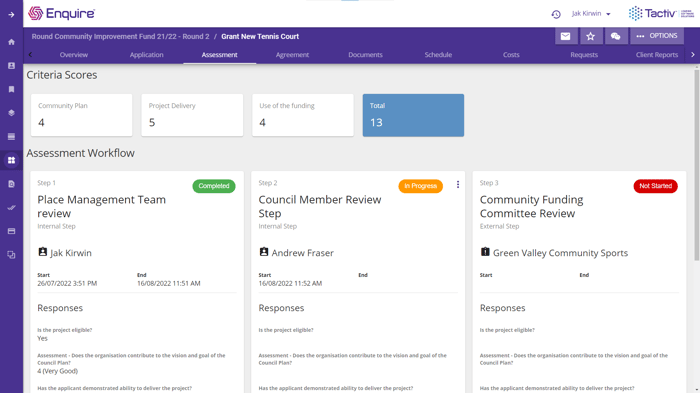Screen dimensions: 700x393
Task: Open the history clock icon
Action: click(x=556, y=14)
